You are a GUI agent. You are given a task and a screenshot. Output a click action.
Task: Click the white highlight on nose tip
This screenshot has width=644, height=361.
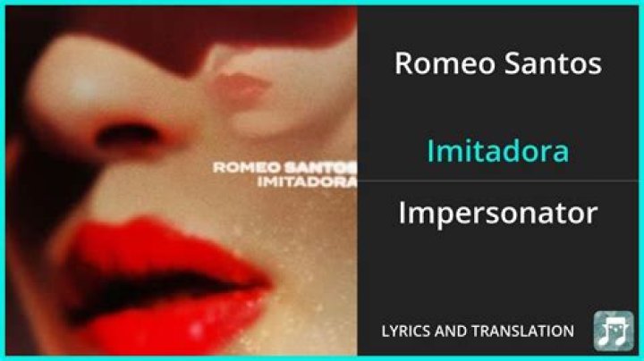(84, 86)
